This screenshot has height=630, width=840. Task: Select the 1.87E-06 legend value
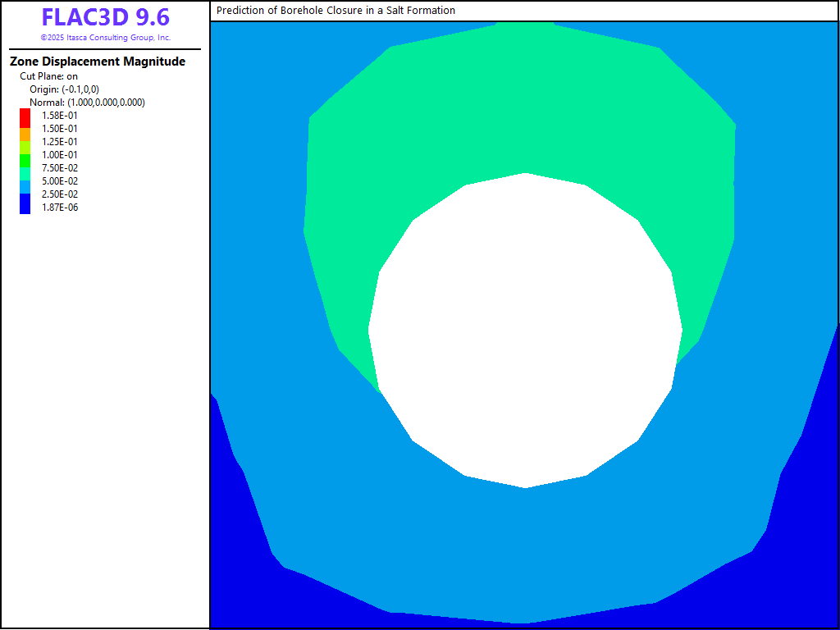click(60, 208)
